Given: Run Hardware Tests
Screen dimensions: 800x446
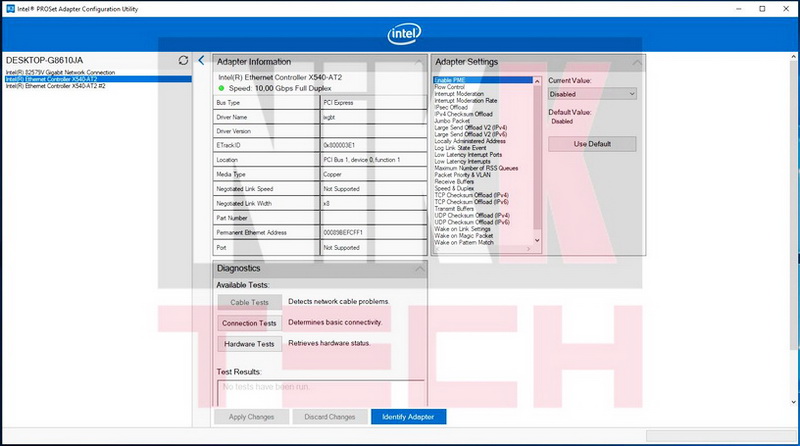Looking at the screenshot, I should [x=249, y=344].
